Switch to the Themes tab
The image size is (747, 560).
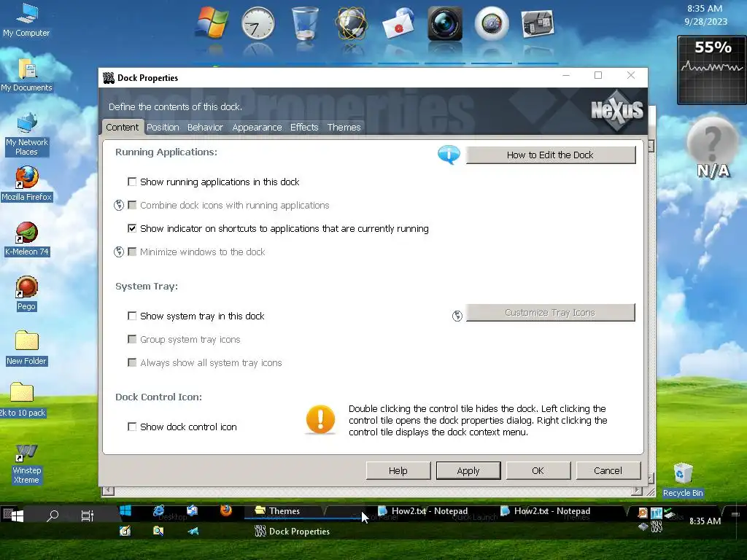(x=344, y=127)
